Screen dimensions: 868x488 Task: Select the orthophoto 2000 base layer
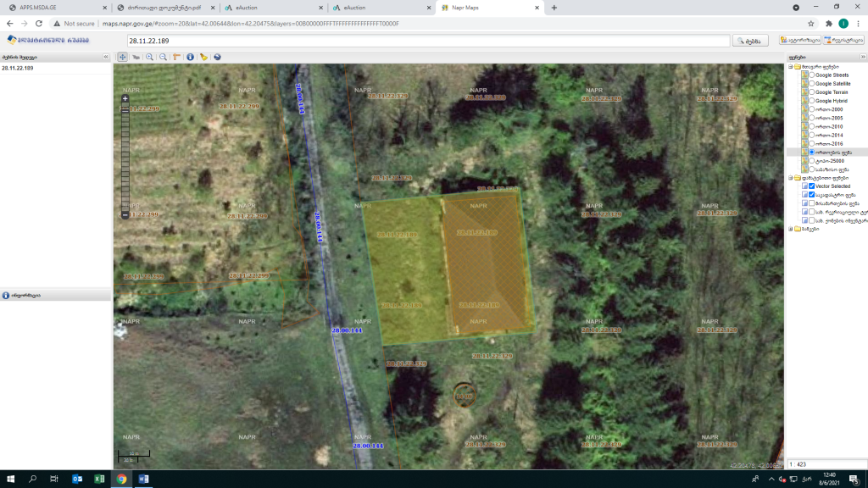tap(812, 109)
